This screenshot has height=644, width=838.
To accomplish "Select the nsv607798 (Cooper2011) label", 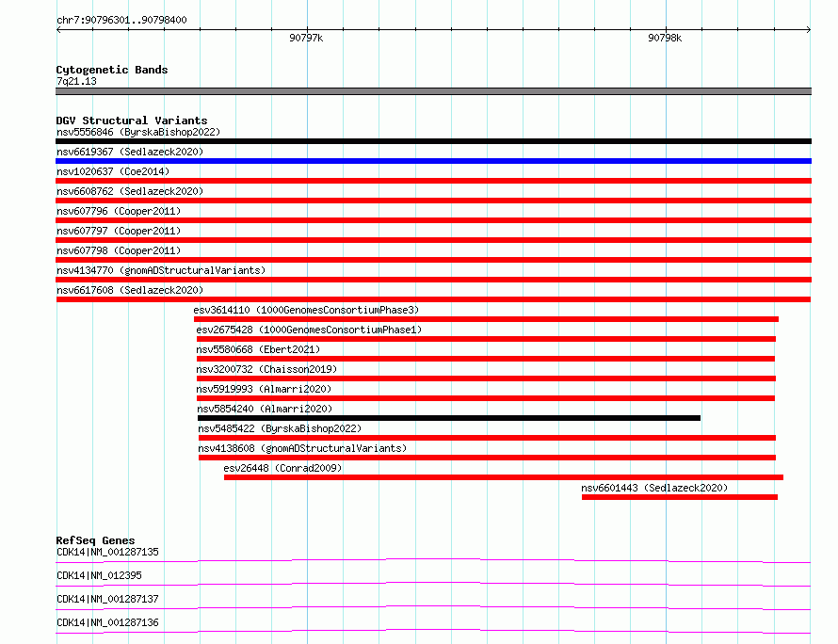I will tap(119, 250).
